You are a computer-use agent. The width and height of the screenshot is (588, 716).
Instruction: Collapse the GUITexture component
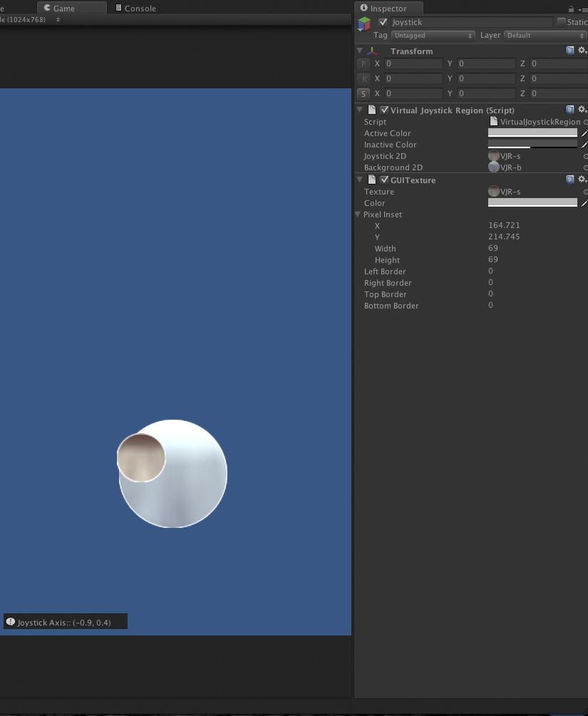tap(359, 180)
